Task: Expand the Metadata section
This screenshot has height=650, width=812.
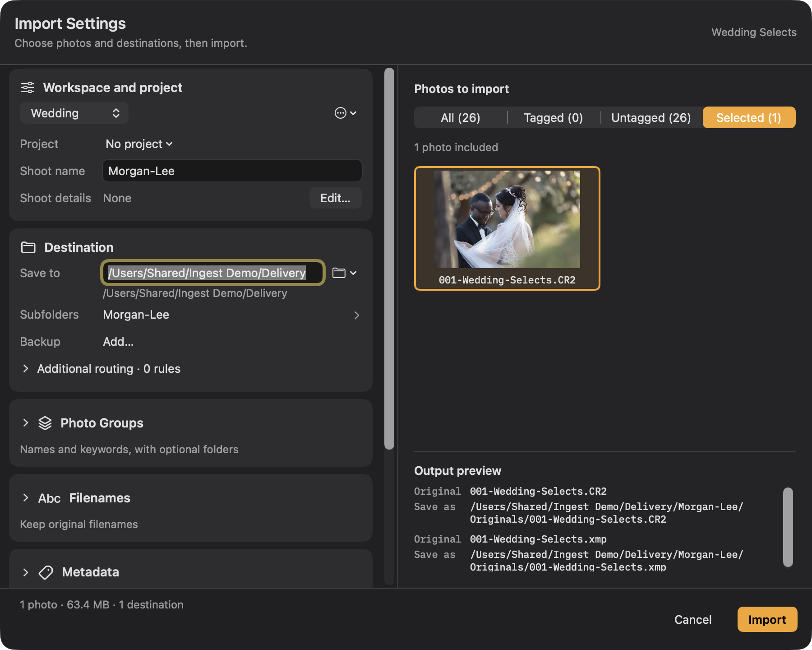Action: click(x=26, y=572)
